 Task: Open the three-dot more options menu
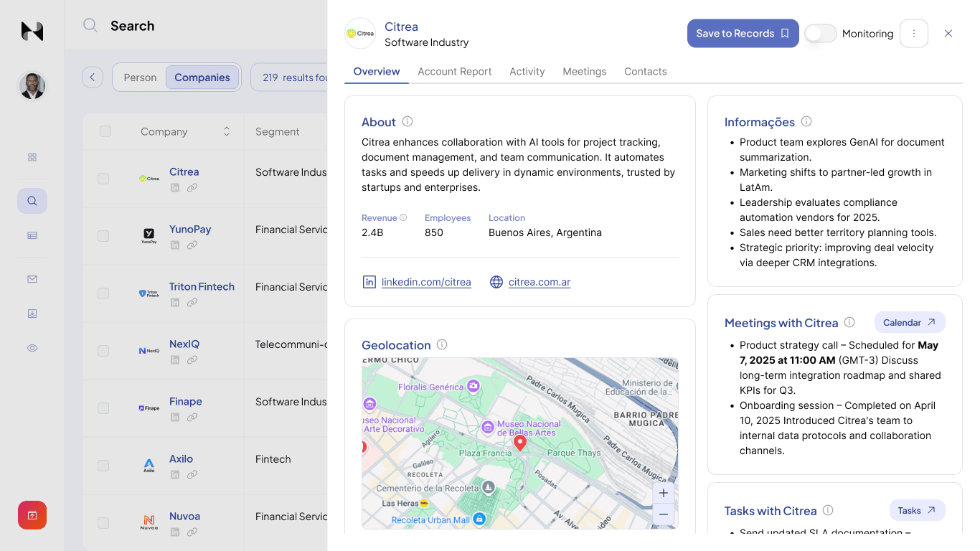913,34
